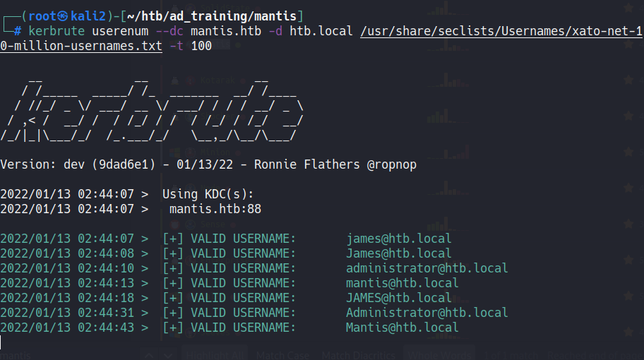
Task: Click the mantis.htb:88 KDC line
Action: click(215, 209)
